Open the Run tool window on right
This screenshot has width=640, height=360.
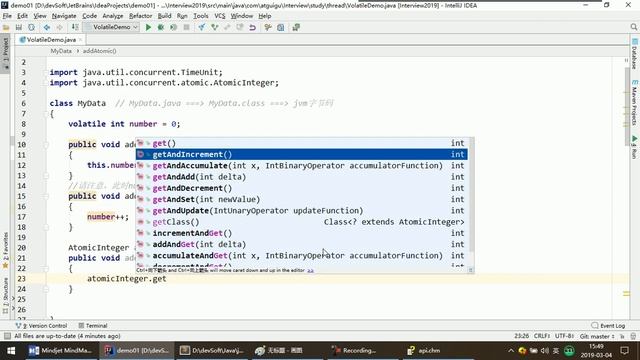pyautogui.click(x=634, y=147)
